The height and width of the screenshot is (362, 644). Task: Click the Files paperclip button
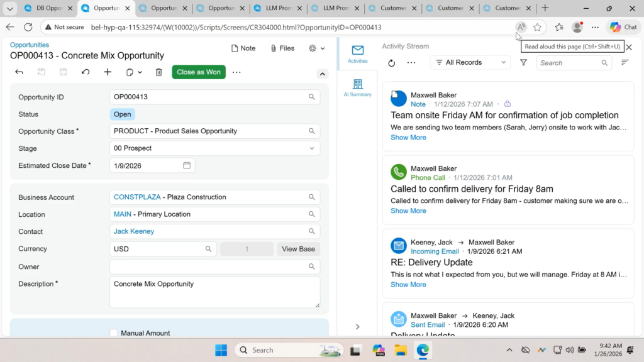pos(282,48)
